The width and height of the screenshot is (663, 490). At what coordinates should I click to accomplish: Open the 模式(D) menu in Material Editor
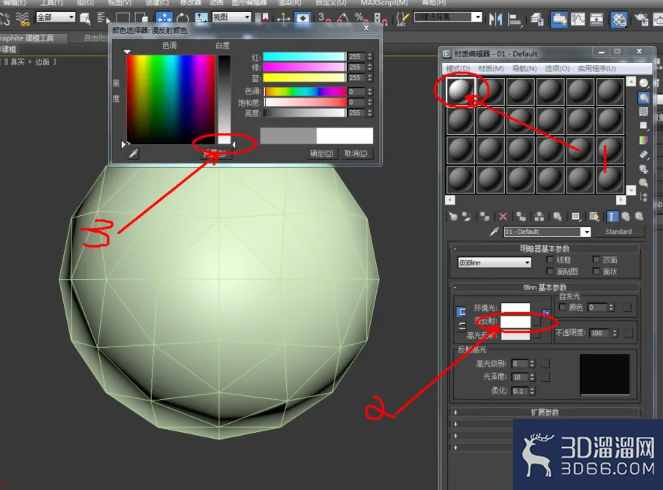pos(458,68)
